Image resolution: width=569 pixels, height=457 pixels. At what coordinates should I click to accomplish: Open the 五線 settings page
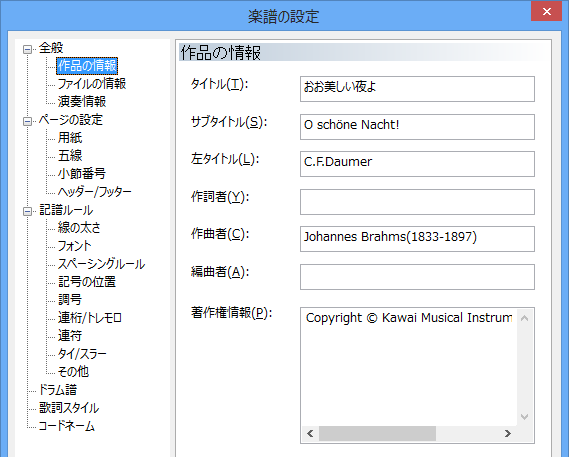pos(70,156)
